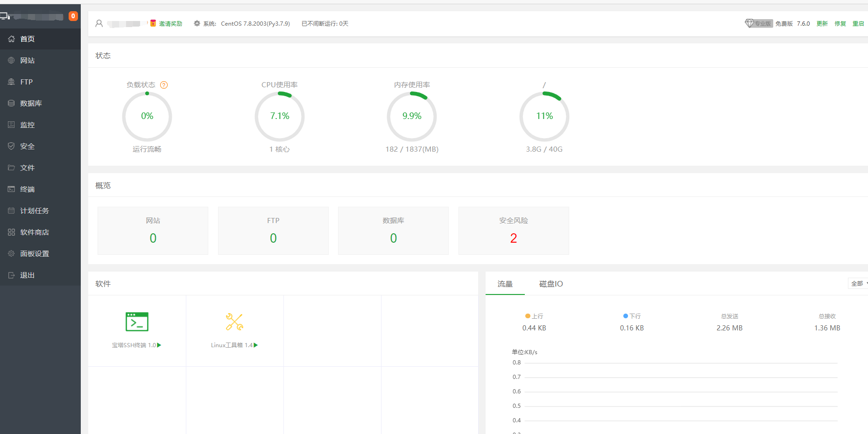Click the 负载状态 0% gauge

(147, 116)
